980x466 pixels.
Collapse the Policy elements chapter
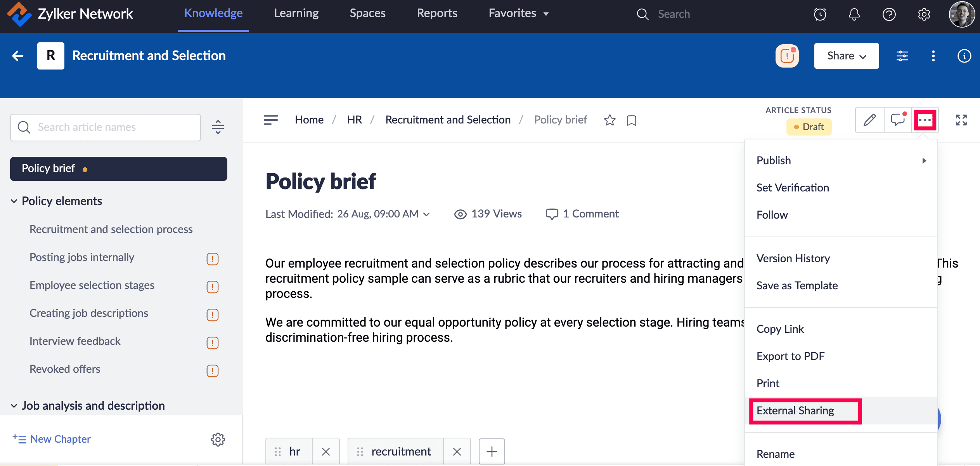pos(14,201)
